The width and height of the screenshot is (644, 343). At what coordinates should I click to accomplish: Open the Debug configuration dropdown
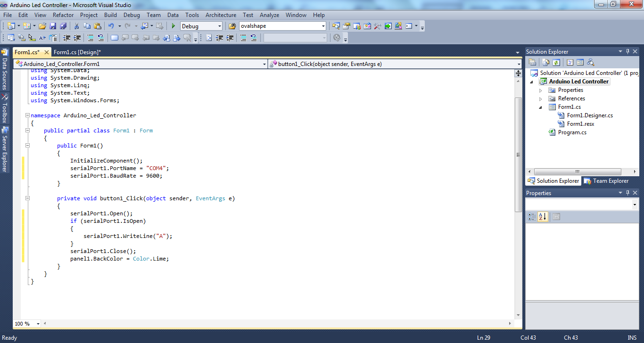[x=219, y=26]
